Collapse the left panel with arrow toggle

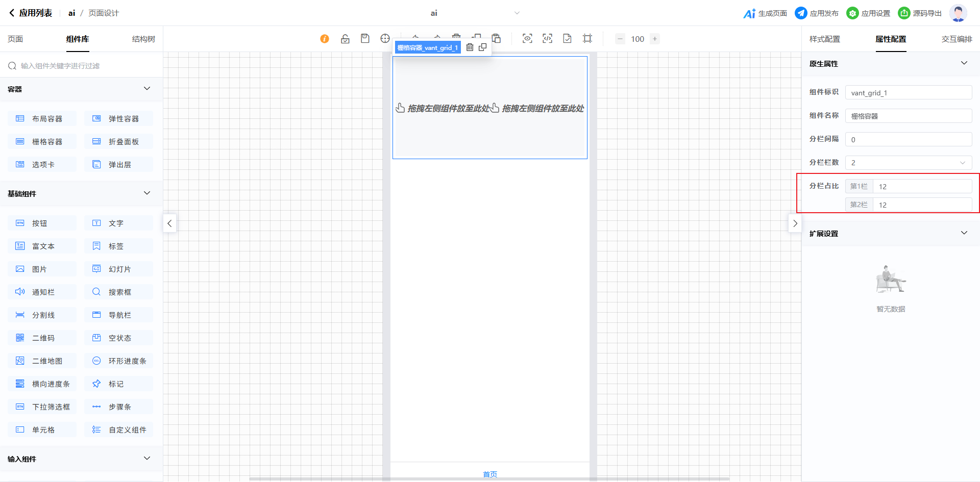click(x=169, y=223)
